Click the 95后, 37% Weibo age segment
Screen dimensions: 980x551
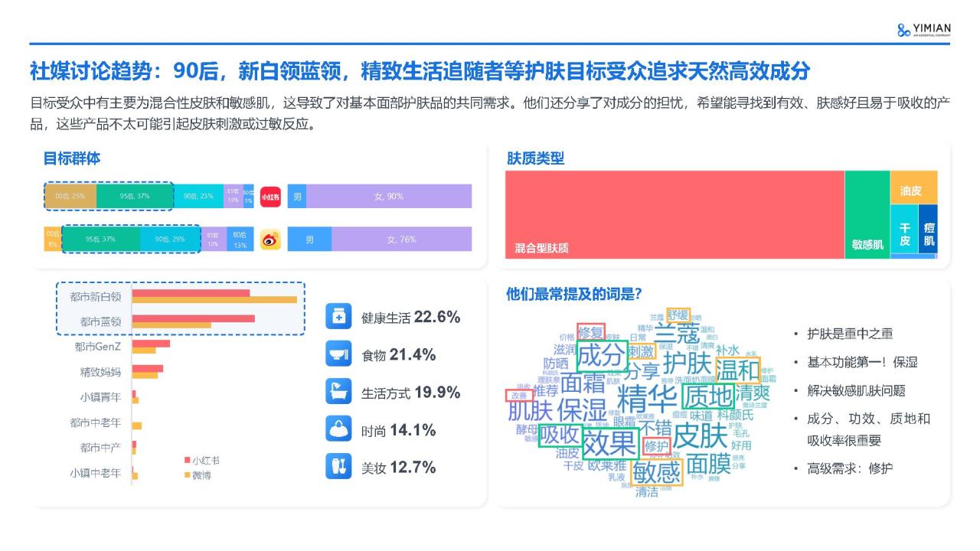(100, 240)
